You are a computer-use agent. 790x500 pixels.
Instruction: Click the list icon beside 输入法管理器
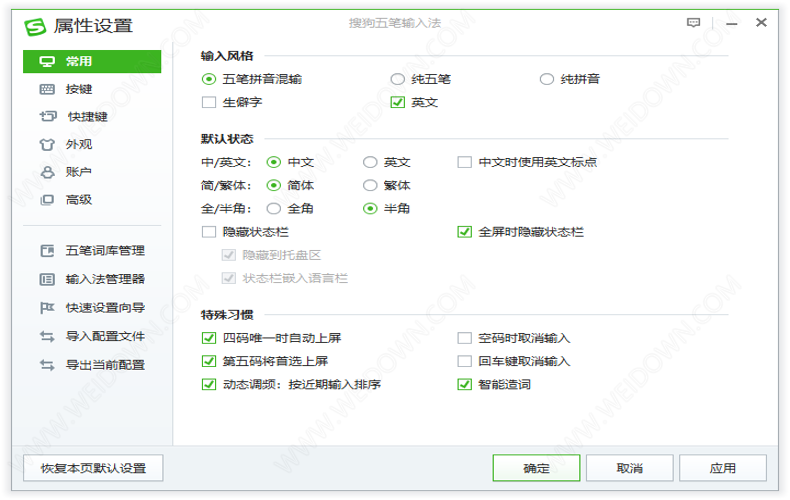point(47,279)
